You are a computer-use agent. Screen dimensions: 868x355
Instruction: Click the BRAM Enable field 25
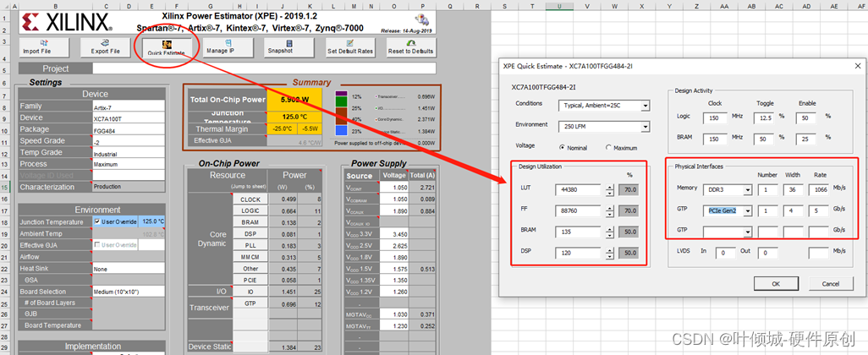click(x=806, y=139)
